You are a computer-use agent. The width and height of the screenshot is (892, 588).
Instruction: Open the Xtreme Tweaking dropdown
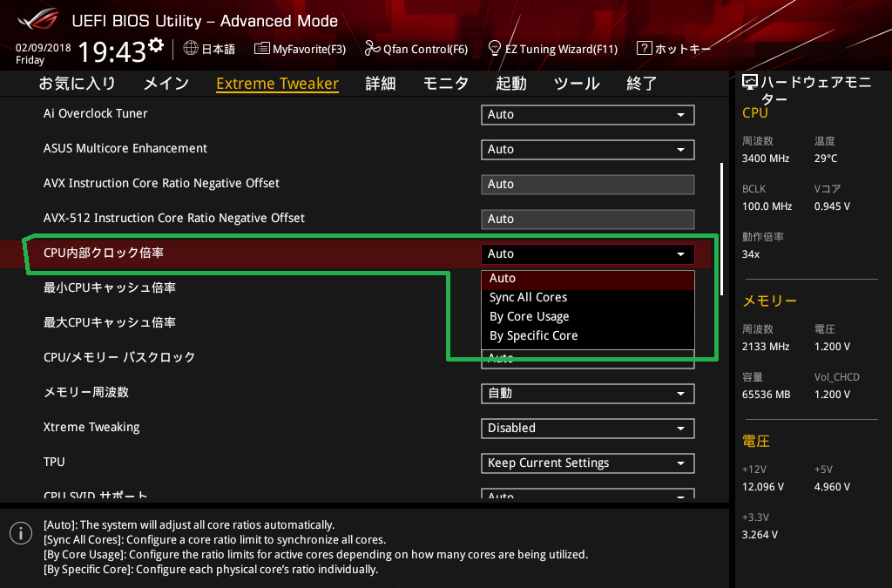(x=588, y=428)
